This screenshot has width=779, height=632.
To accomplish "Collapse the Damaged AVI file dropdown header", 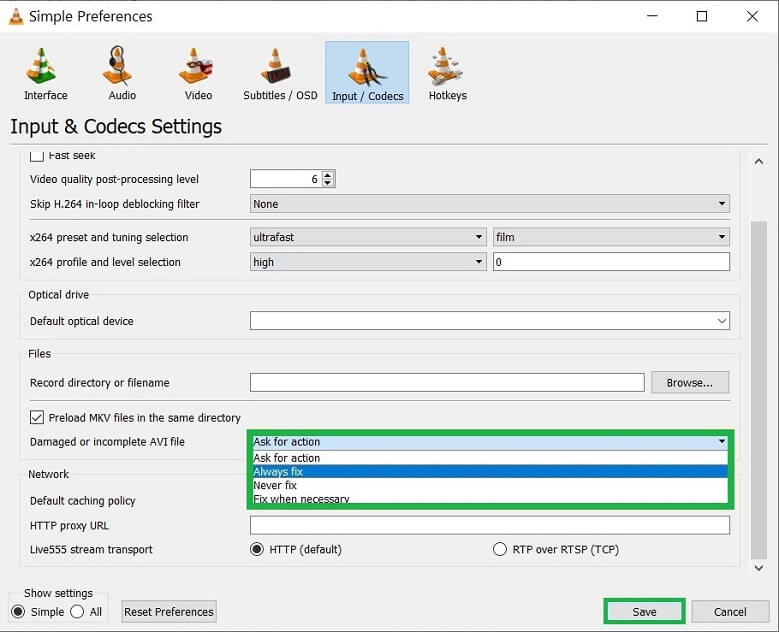I will tap(490, 442).
